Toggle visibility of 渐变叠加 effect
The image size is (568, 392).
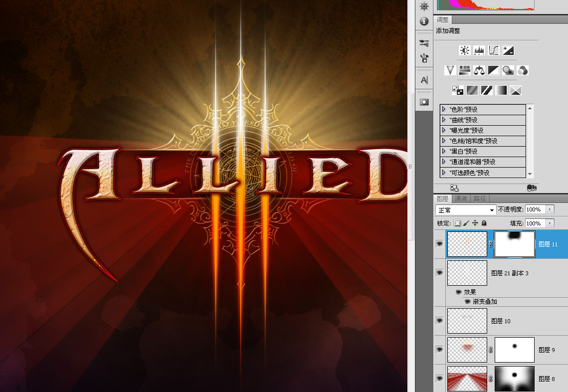[x=468, y=301]
